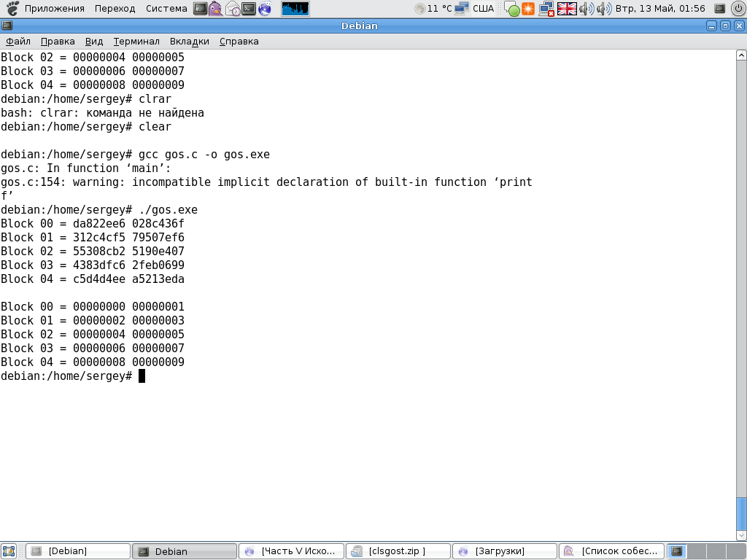The width and height of the screenshot is (747, 560).
Task: Click the terminal scrollbar thumb
Action: tap(741, 514)
